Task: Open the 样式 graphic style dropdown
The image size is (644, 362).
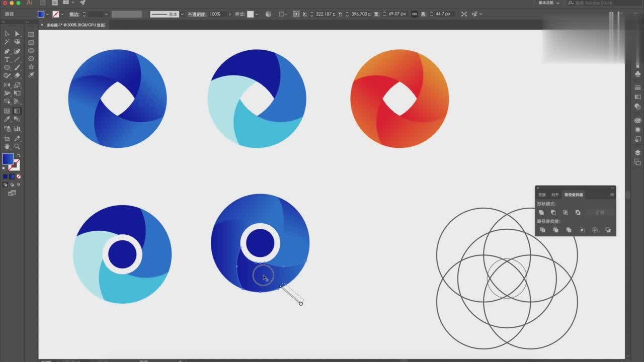Action: [x=257, y=14]
